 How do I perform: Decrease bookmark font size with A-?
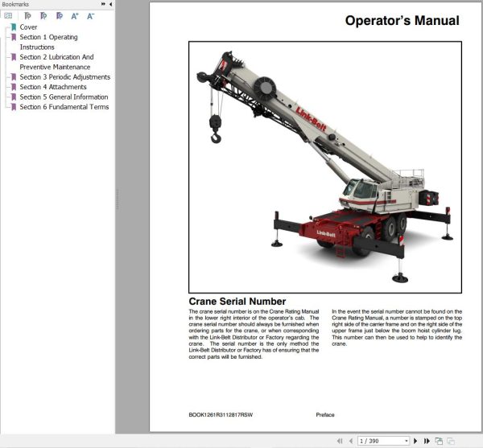point(90,16)
